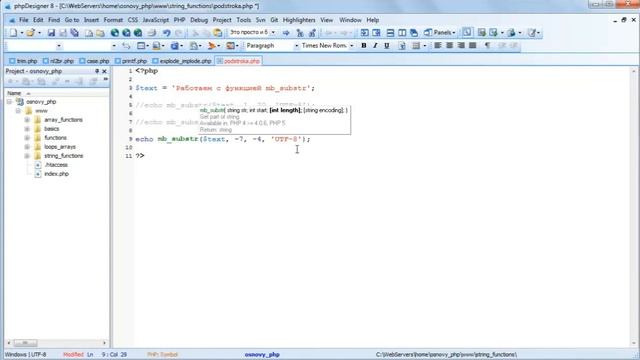Open the Help menu
The image size is (640, 360).
(x=372, y=20)
